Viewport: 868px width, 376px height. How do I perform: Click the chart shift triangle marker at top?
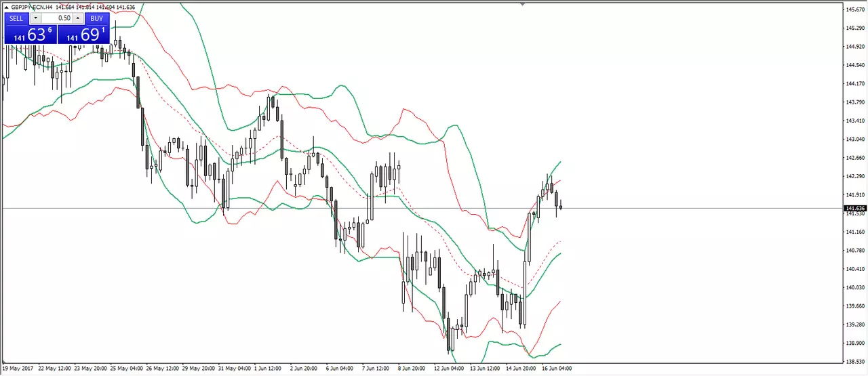pos(522,5)
